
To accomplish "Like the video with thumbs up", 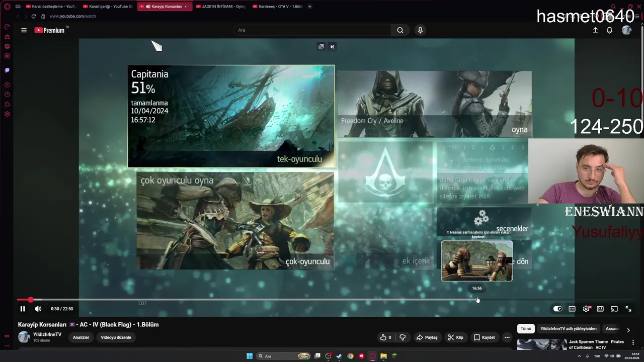I will coord(385,337).
